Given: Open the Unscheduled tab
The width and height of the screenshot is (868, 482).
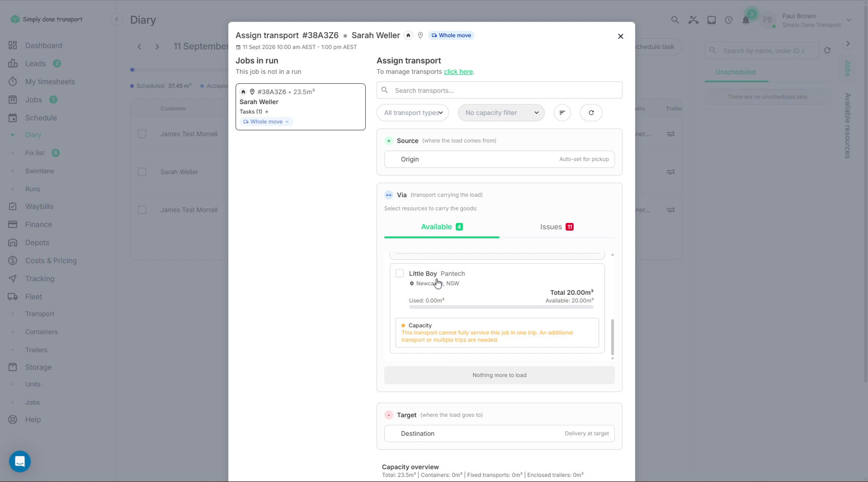Looking at the screenshot, I should coord(735,72).
